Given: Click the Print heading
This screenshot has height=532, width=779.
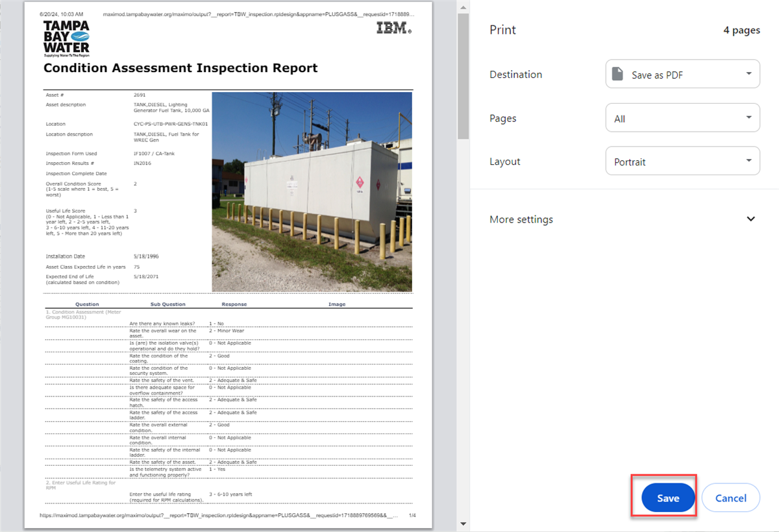Looking at the screenshot, I should 502,30.
